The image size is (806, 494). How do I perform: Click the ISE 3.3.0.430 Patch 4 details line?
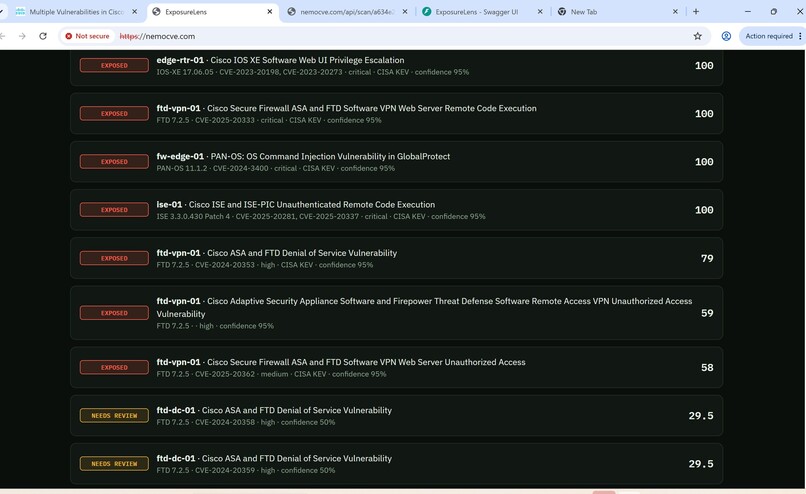point(321,216)
